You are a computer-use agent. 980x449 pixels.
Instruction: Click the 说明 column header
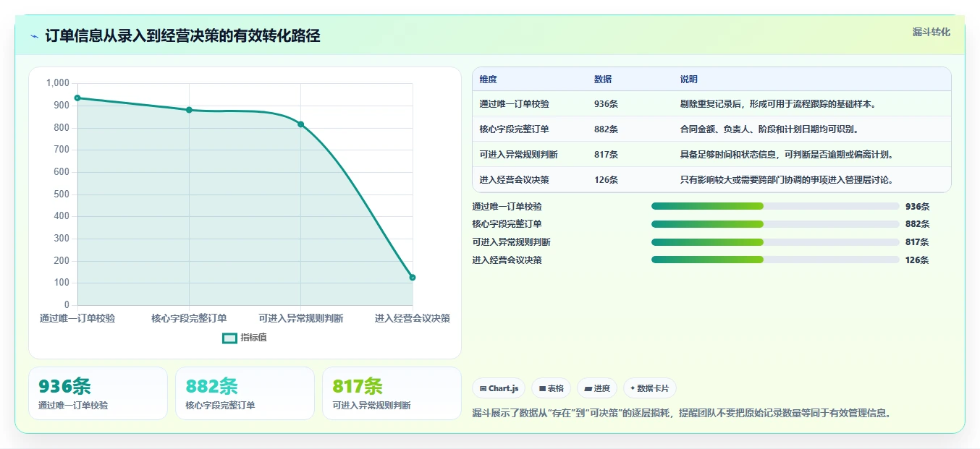pos(689,80)
